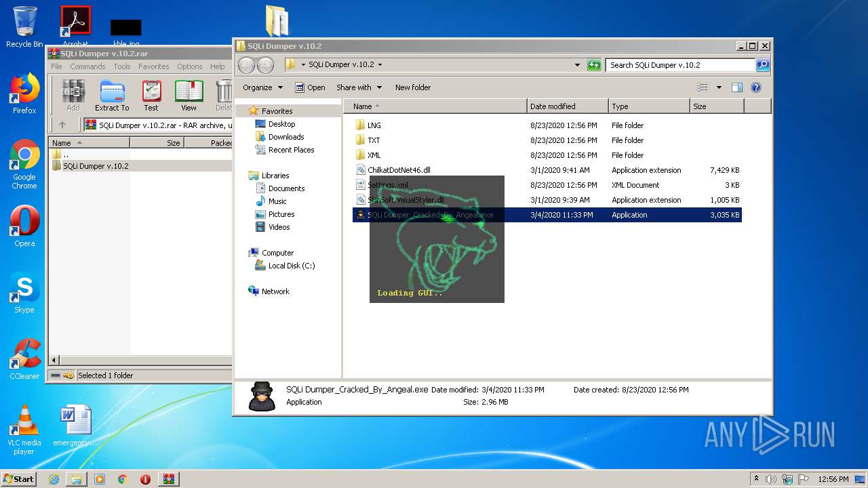Open the Organize dropdown in Explorer
868x488 pixels.
262,87
